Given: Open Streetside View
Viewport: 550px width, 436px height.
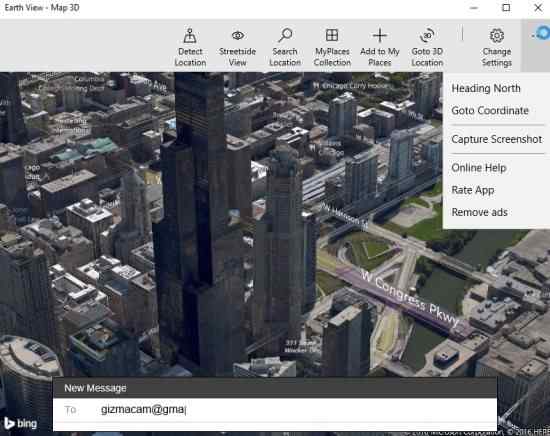Looking at the screenshot, I should click(x=237, y=47).
